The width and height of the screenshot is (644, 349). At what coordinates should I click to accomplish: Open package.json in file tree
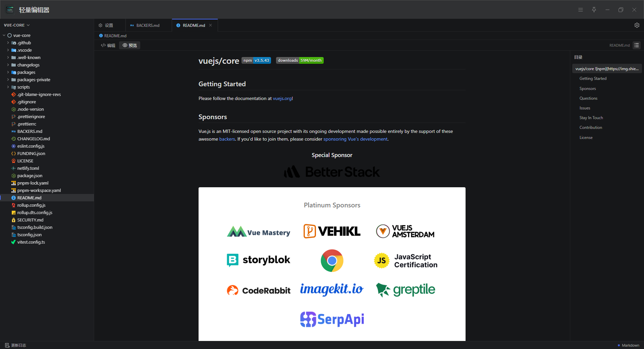(47, 176)
